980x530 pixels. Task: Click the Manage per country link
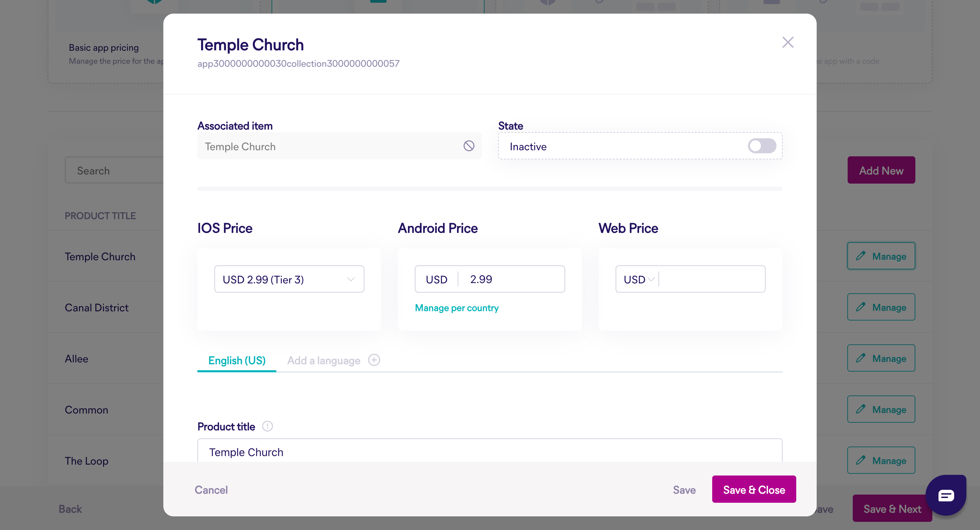(x=457, y=308)
